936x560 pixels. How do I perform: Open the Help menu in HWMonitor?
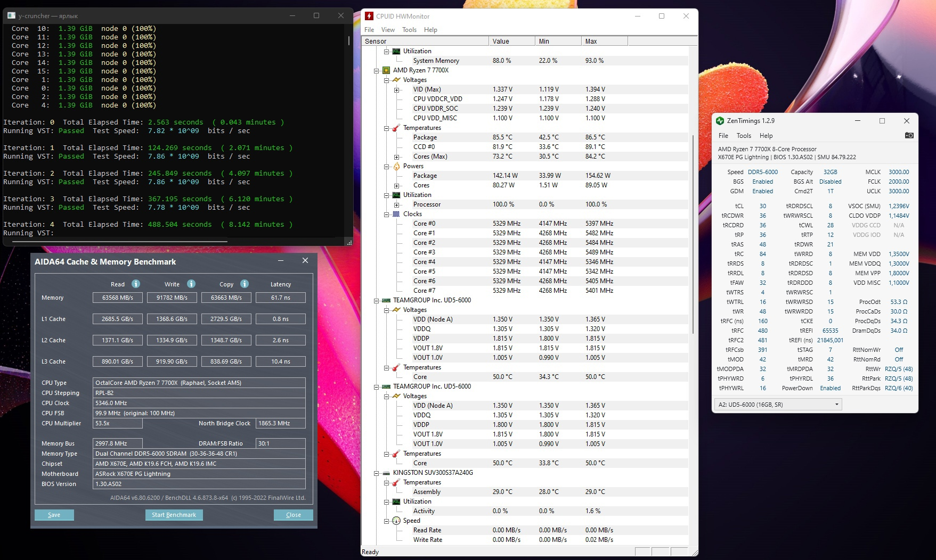pos(430,30)
